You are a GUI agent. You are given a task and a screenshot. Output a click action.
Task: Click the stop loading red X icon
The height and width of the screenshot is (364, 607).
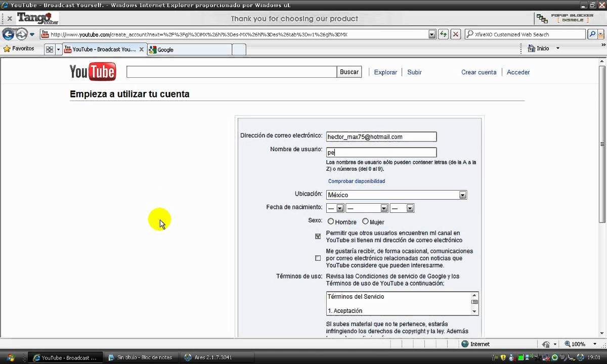coord(456,34)
